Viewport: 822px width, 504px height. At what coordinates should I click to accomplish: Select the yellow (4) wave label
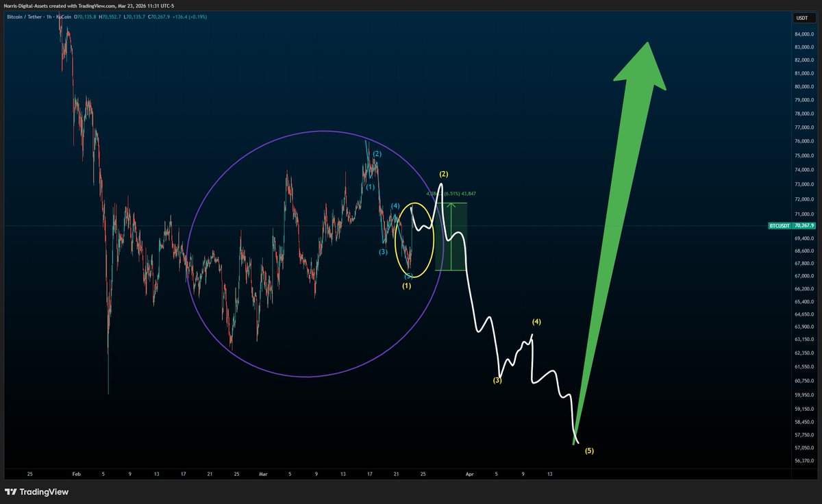pos(536,322)
